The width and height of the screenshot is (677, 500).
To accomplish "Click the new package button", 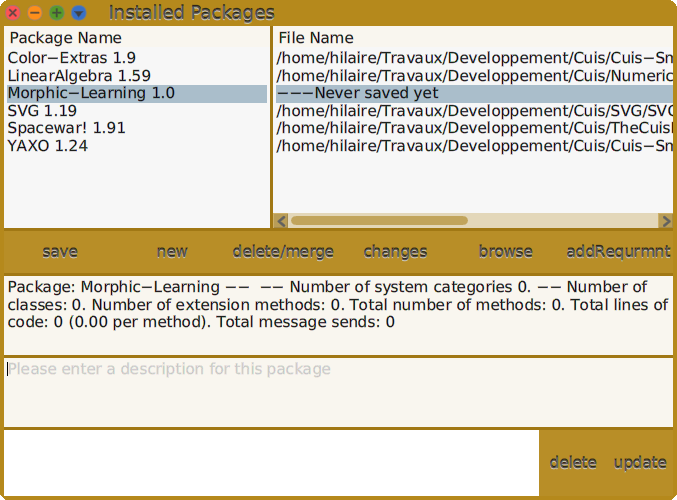I will tap(172, 252).
